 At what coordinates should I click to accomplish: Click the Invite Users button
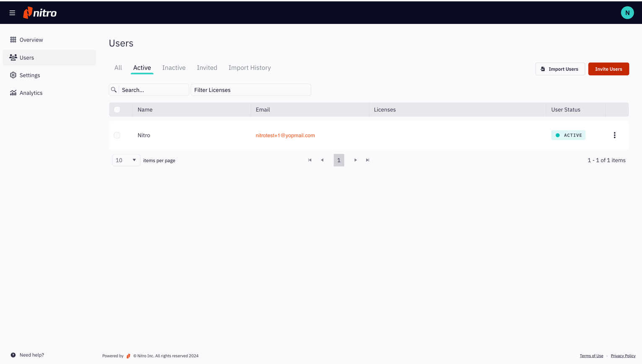608,69
